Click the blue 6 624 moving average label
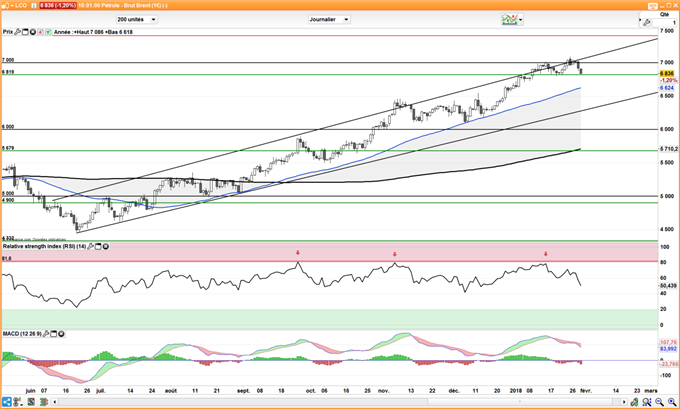 667,88
